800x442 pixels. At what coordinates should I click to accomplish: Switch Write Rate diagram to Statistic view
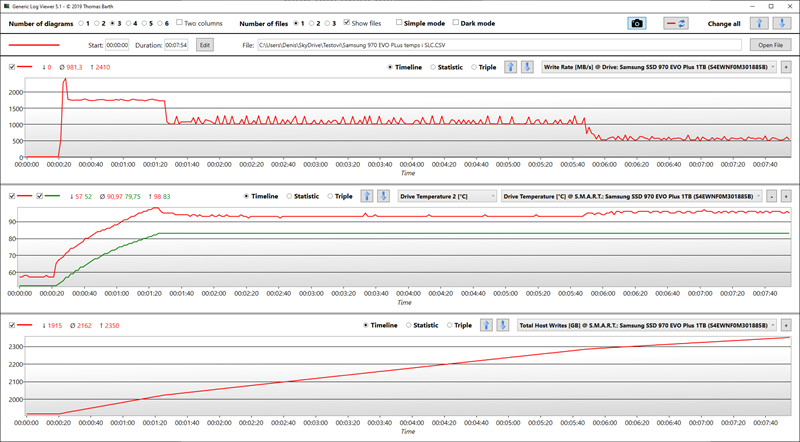pos(434,67)
